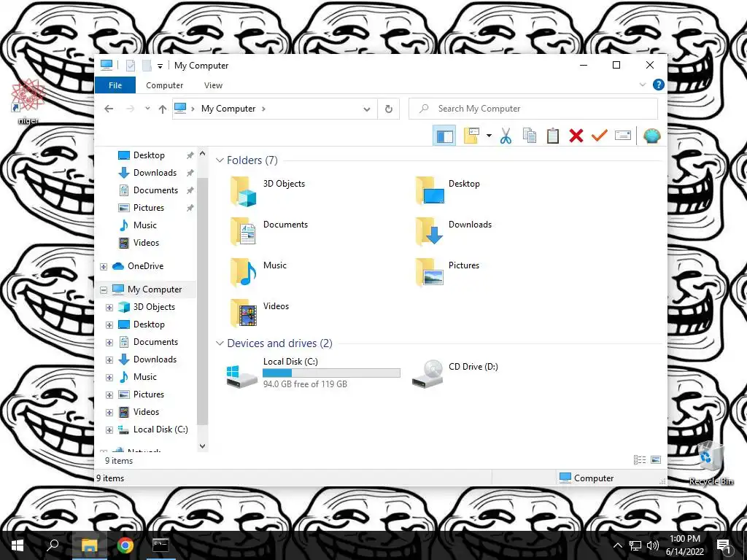Open the Windows Start button
The height and width of the screenshot is (560, 747).
point(18,545)
